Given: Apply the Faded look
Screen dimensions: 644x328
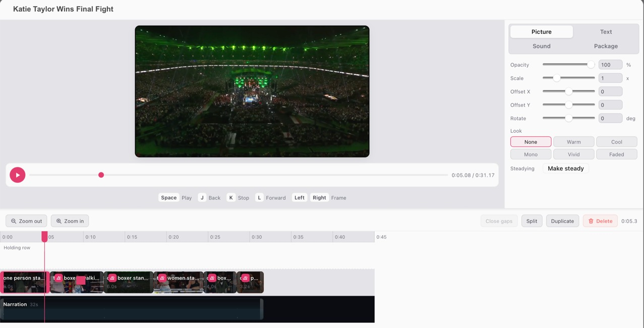Looking at the screenshot, I should (x=617, y=154).
